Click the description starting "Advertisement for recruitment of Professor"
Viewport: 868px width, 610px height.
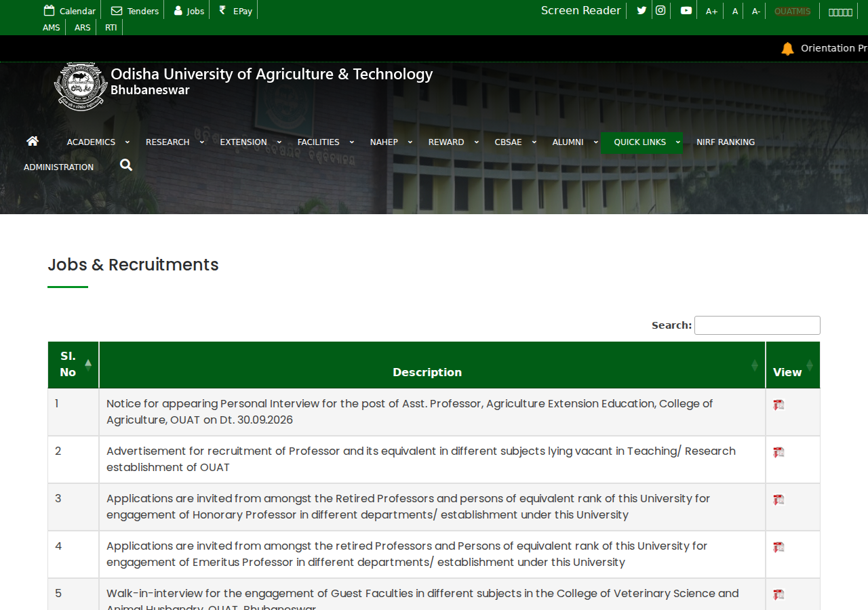tap(421, 459)
